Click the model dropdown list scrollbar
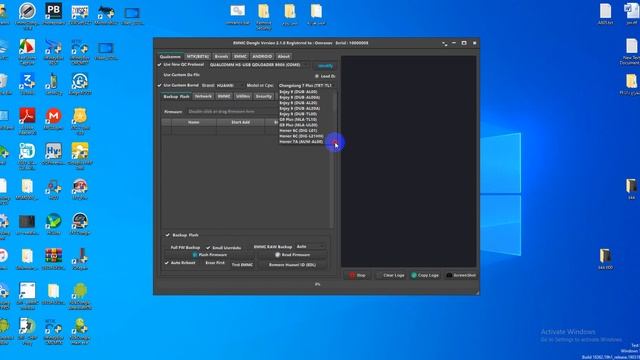The height and width of the screenshot is (360, 640). click(x=334, y=117)
